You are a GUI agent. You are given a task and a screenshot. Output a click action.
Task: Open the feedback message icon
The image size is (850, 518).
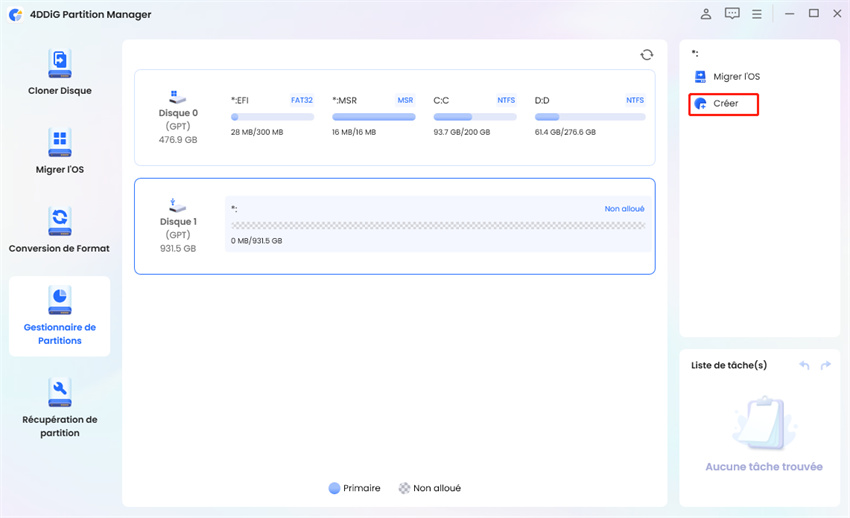(732, 14)
